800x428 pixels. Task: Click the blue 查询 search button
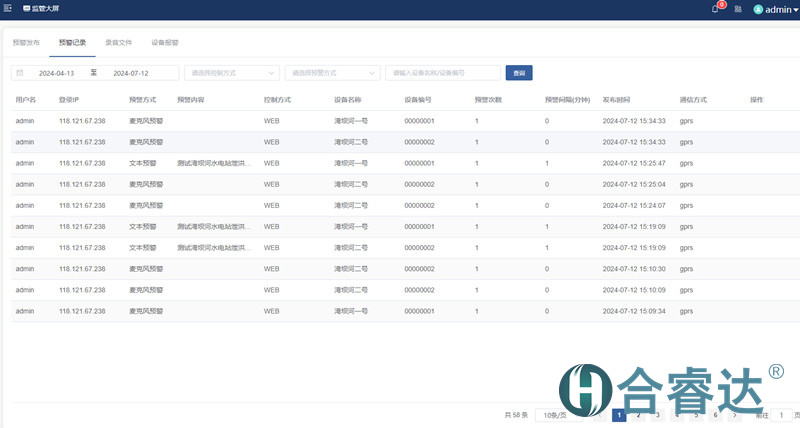[518, 73]
